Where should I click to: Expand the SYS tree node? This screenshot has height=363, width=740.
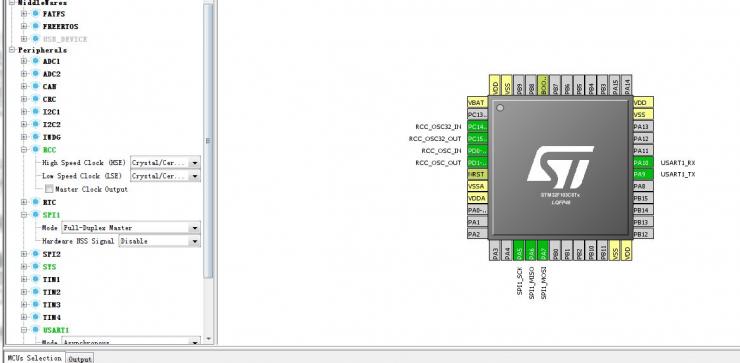24,267
